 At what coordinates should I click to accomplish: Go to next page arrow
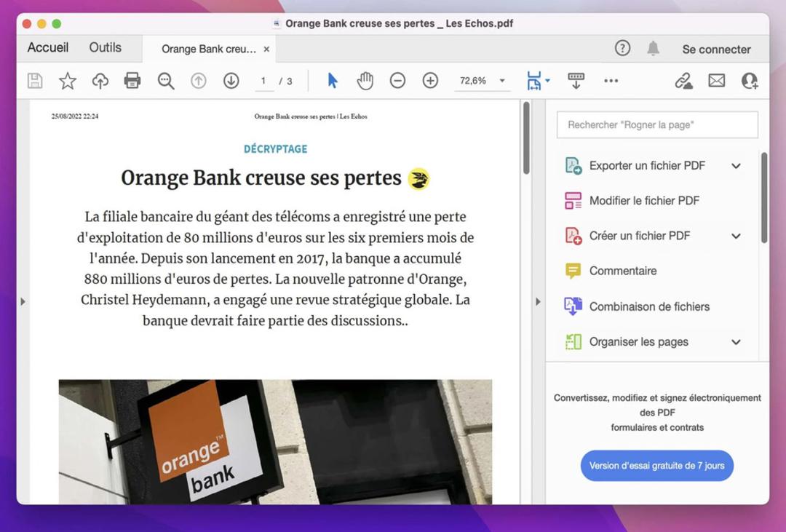(x=231, y=81)
